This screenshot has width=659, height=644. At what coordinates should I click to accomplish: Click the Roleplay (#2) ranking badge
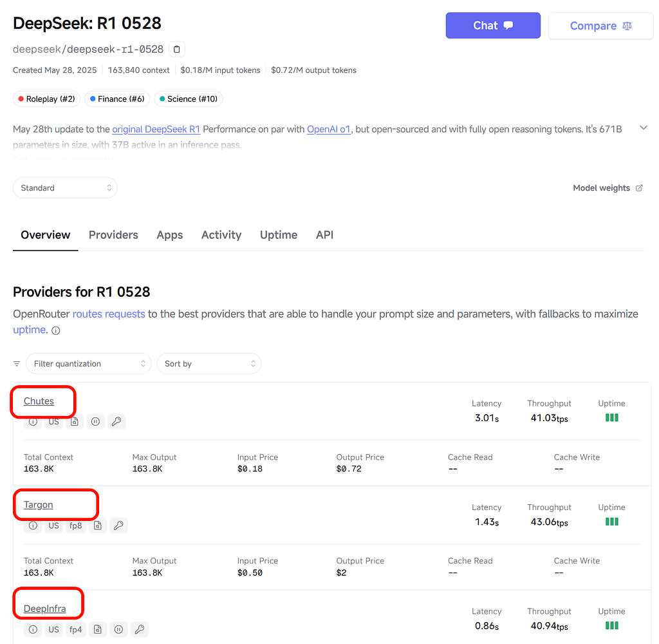46,99
